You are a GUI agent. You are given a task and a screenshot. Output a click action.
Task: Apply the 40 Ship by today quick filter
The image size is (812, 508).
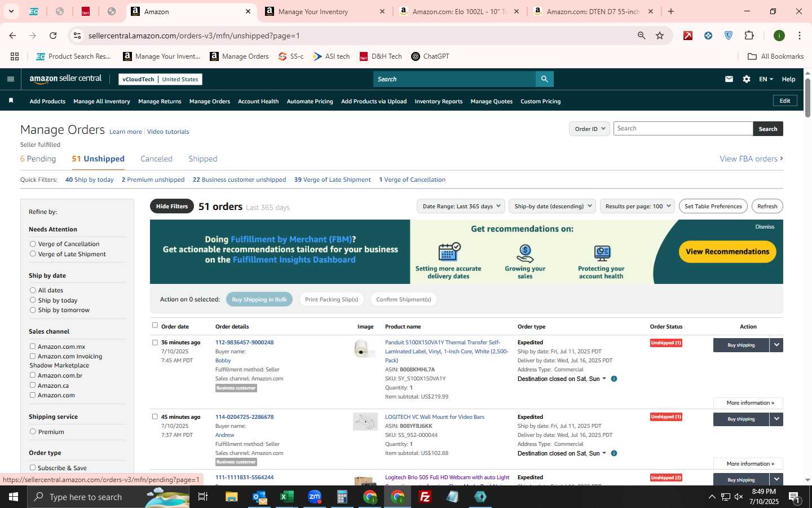pyautogui.click(x=89, y=179)
